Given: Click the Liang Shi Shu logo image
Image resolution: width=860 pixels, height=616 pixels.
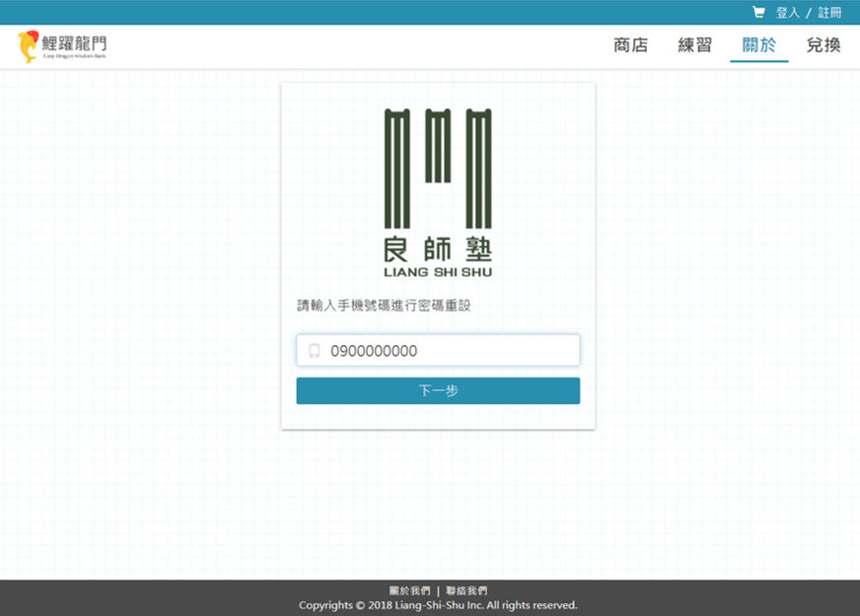Looking at the screenshot, I should click(438, 193).
